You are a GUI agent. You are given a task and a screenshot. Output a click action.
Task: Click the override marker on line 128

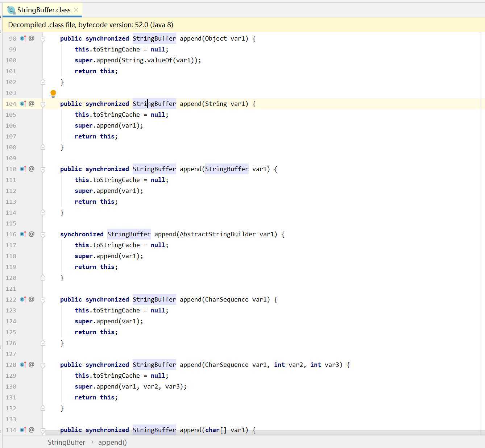pyautogui.click(x=23, y=364)
